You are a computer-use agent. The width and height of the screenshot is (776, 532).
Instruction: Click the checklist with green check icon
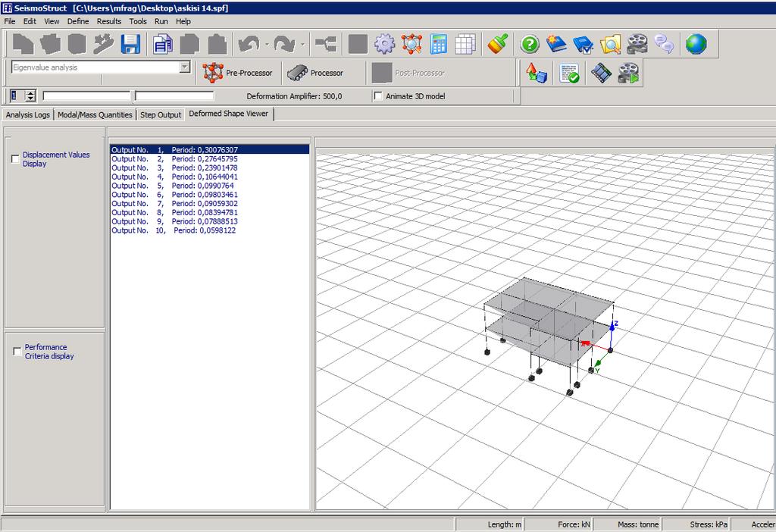coord(569,73)
